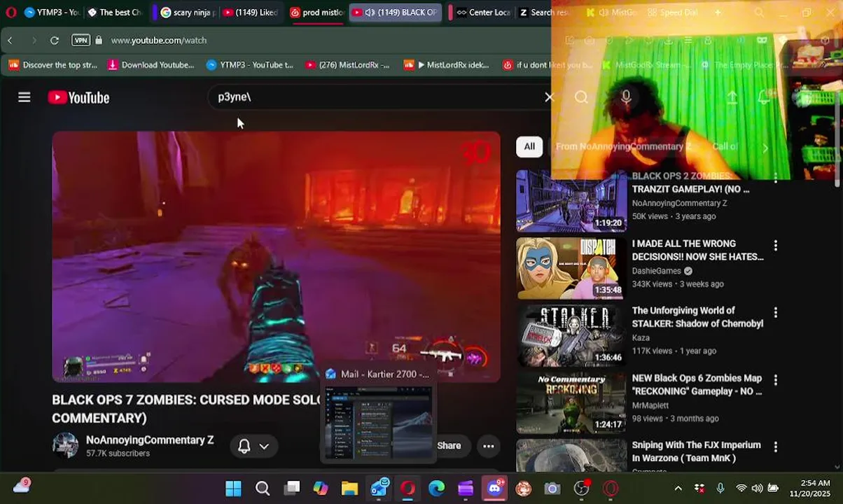This screenshot has width=843, height=504.
Task: Switch to the scary ninja tab
Action: [187, 13]
